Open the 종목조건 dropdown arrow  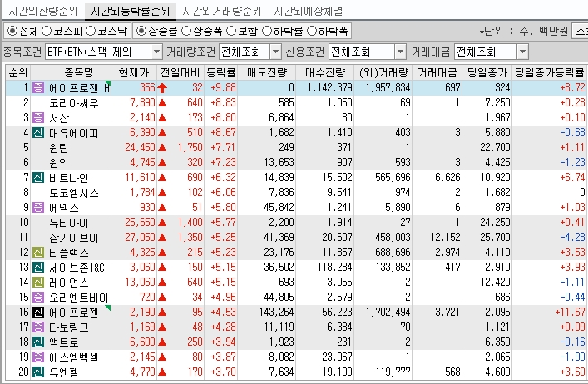[156, 52]
